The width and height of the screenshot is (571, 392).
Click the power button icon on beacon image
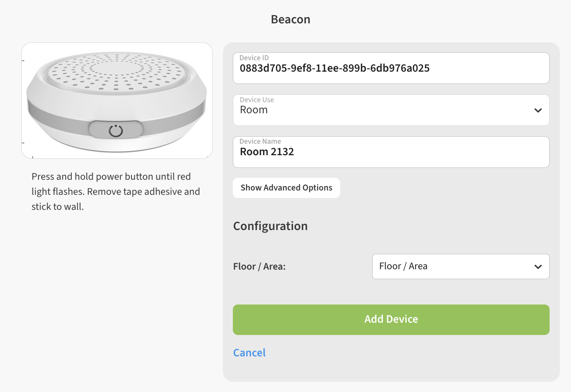tap(116, 130)
